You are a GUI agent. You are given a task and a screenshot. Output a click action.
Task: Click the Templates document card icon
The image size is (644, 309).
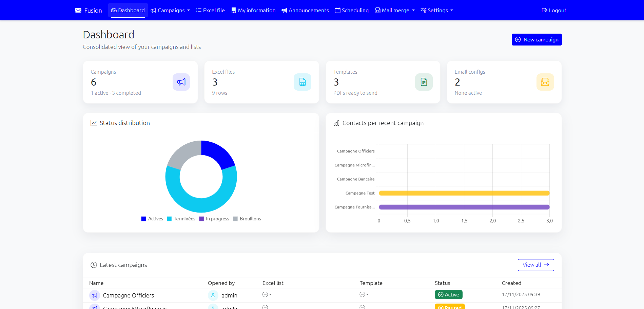pos(424,82)
